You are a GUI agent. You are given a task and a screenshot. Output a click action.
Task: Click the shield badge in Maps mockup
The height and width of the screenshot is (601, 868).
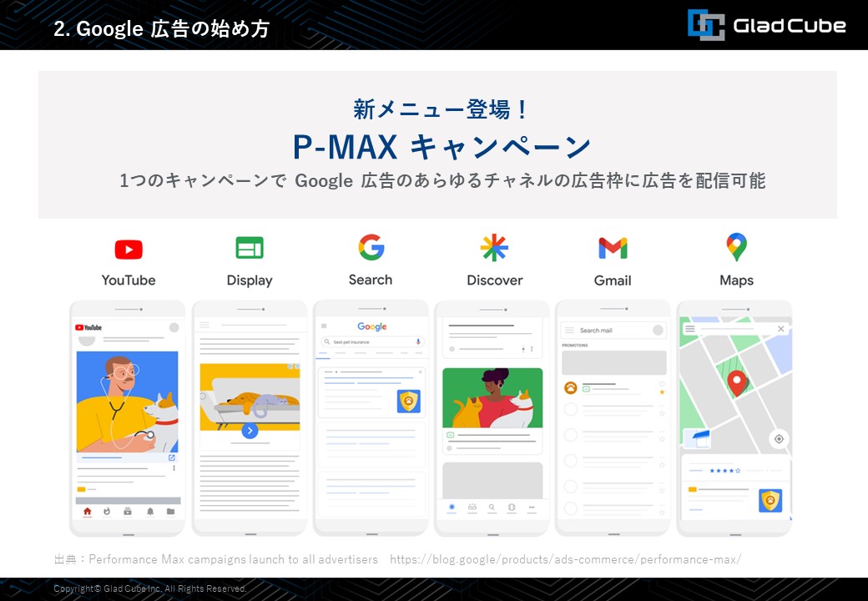pos(770,500)
